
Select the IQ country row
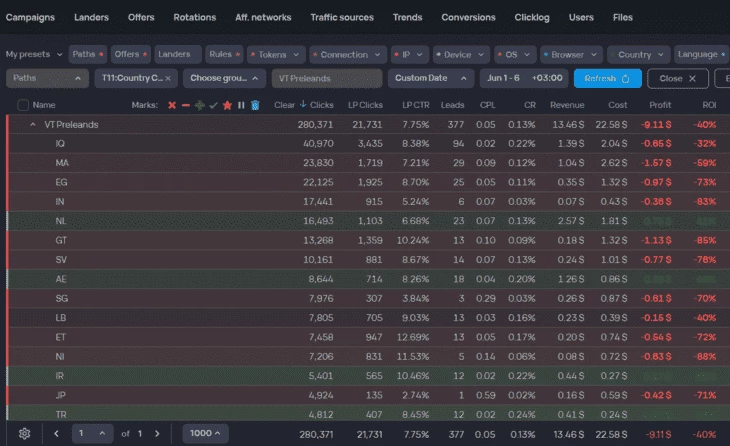coord(368,144)
